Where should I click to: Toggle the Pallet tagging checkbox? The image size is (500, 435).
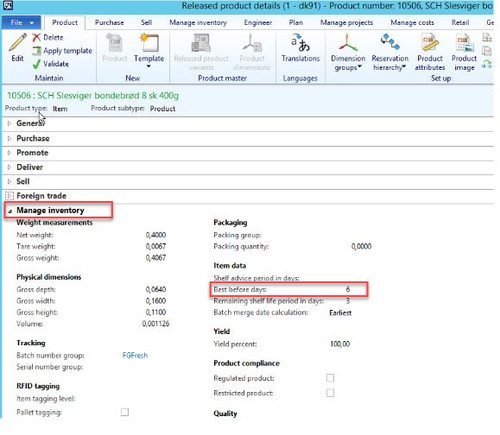coord(125,412)
